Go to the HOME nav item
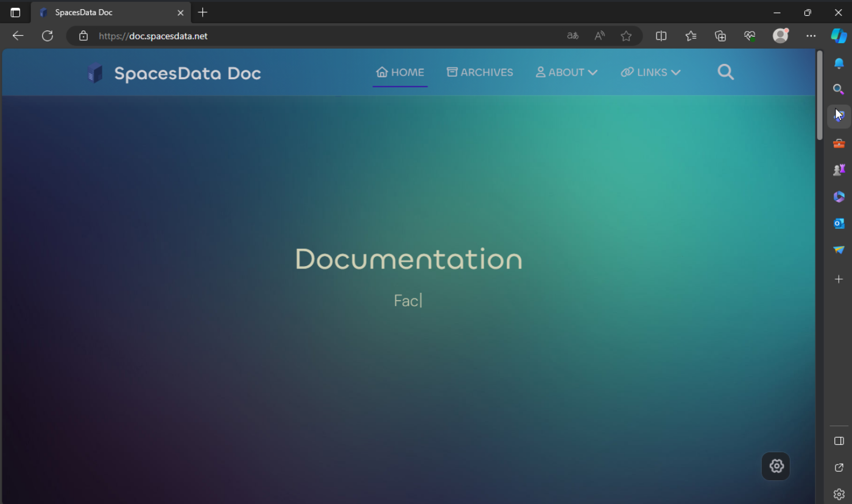Screen dimensions: 852x504 400,72
